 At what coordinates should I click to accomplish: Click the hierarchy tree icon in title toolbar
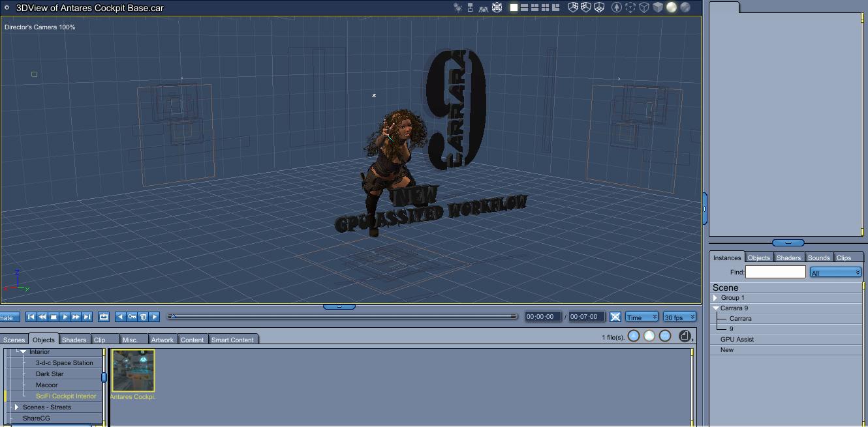point(470,8)
